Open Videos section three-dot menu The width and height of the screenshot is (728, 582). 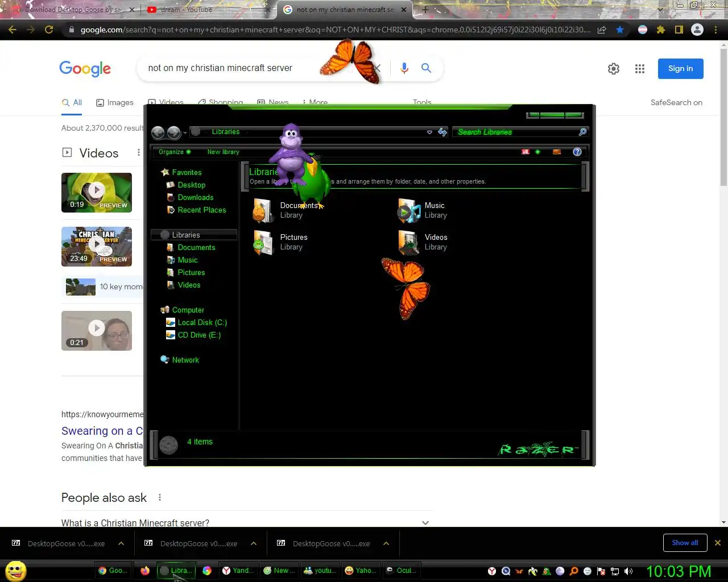point(138,152)
